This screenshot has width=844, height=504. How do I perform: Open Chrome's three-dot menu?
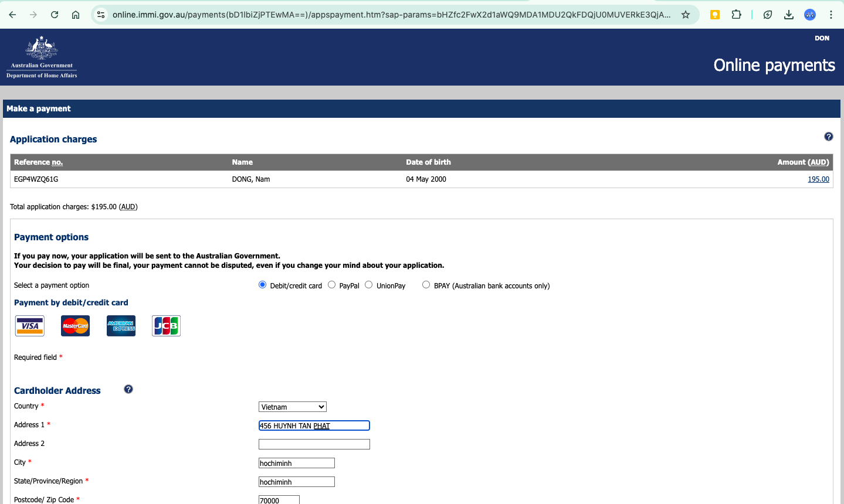(831, 15)
